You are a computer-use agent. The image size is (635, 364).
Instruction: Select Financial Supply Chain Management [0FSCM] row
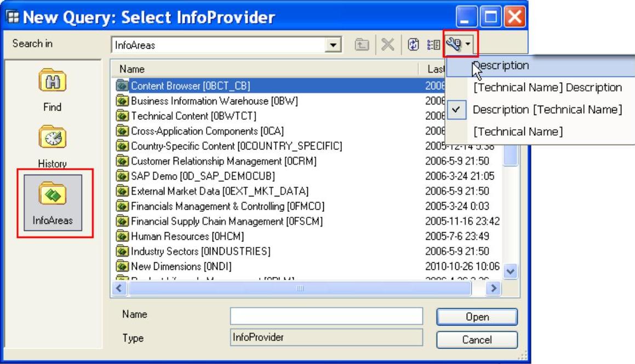tap(308, 221)
